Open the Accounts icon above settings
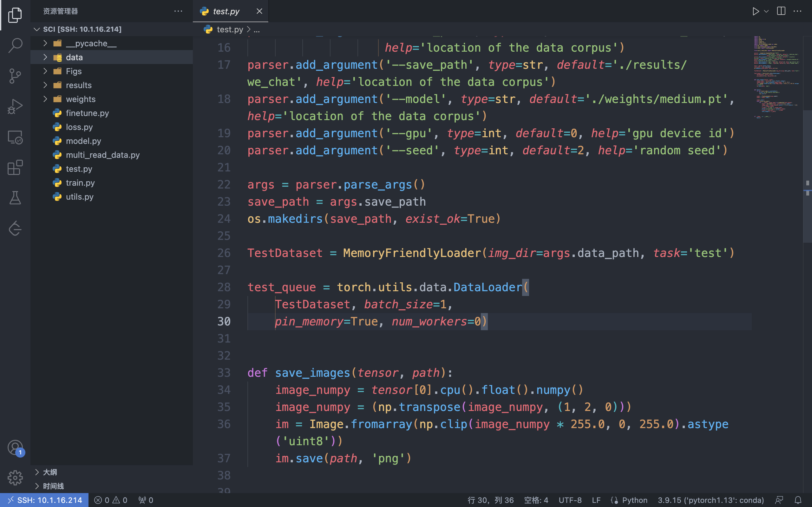This screenshot has width=812, height=507. 15,447
